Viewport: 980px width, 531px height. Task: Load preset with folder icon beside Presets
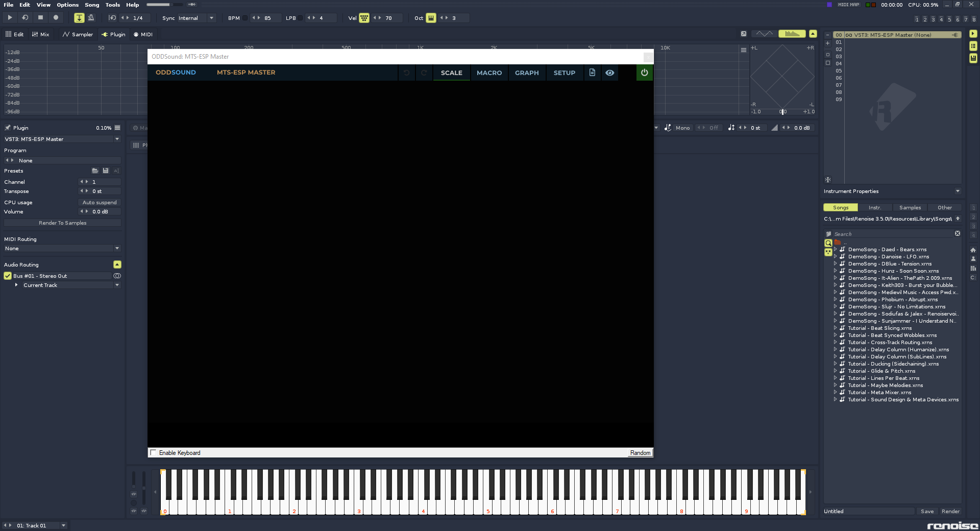[95, 171]
